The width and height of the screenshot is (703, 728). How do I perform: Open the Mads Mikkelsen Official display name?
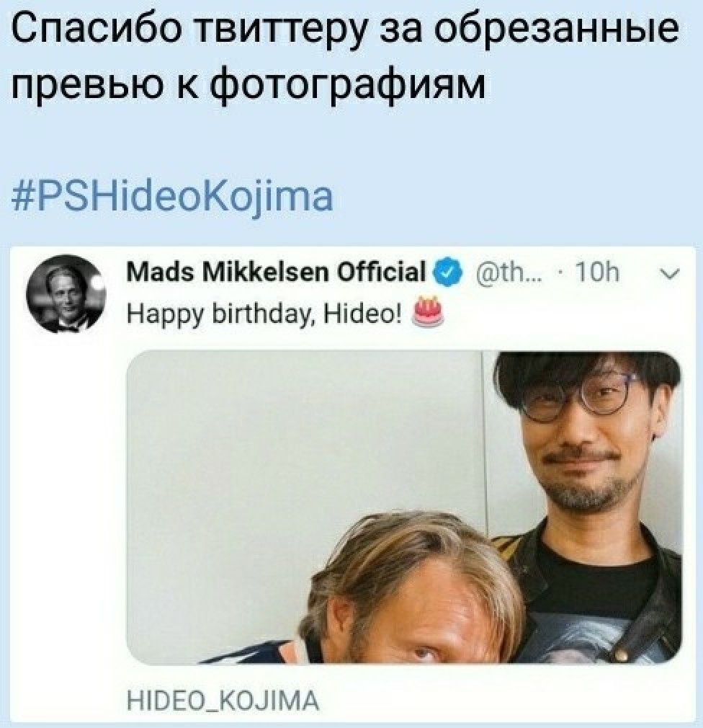[x=276, y=272]
